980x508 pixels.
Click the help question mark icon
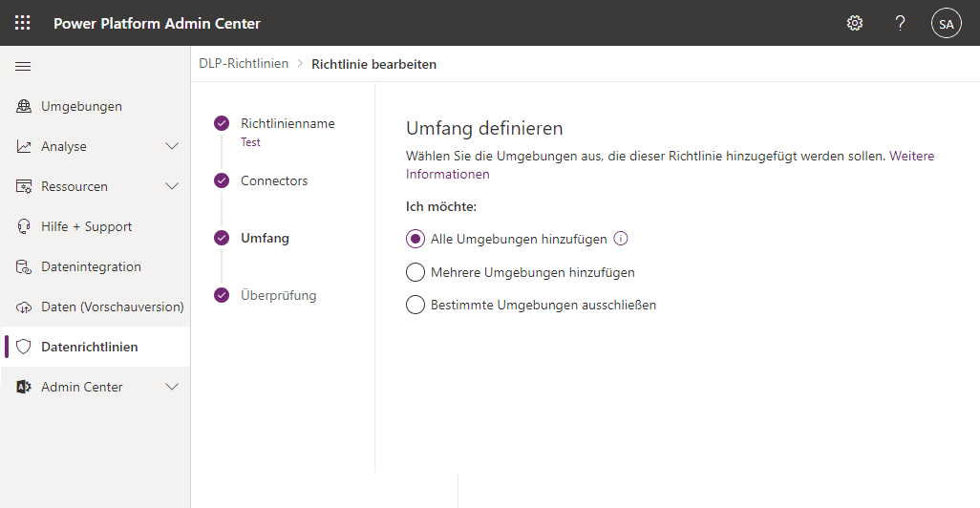click(900, 23)
